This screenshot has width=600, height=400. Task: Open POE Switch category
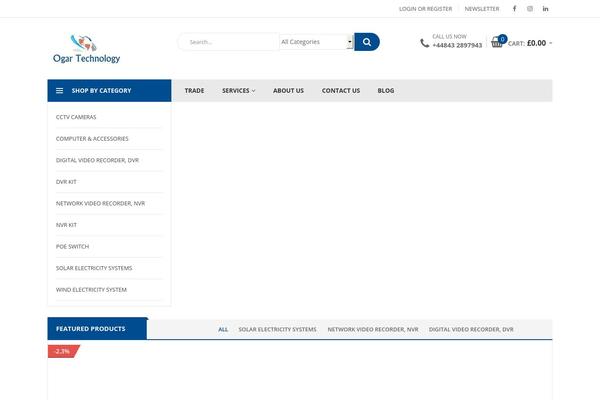click(x=72, y=247)
